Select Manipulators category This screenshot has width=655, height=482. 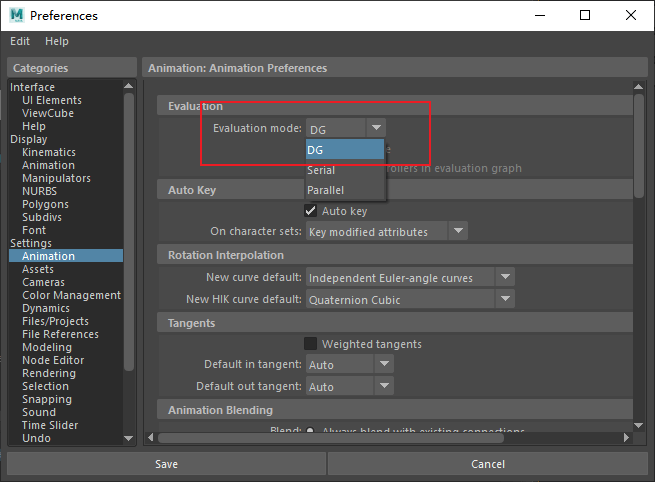click(x=56, y=178)
